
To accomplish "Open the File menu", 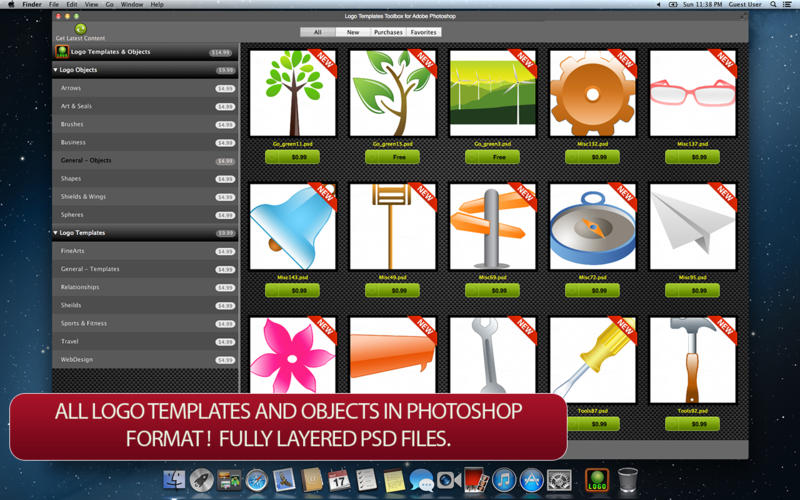I will tap(54, 4).
